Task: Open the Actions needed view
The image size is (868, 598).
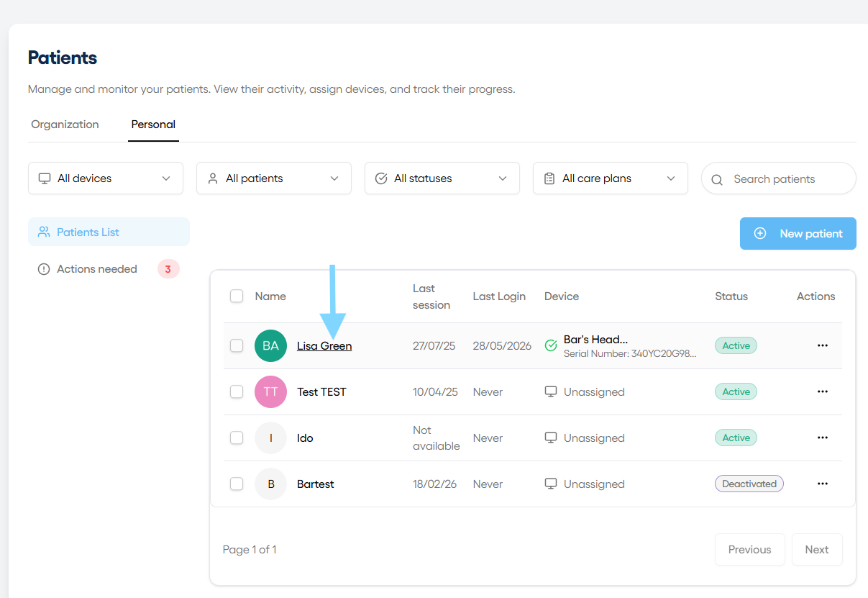Action: (x=109, y=269)
